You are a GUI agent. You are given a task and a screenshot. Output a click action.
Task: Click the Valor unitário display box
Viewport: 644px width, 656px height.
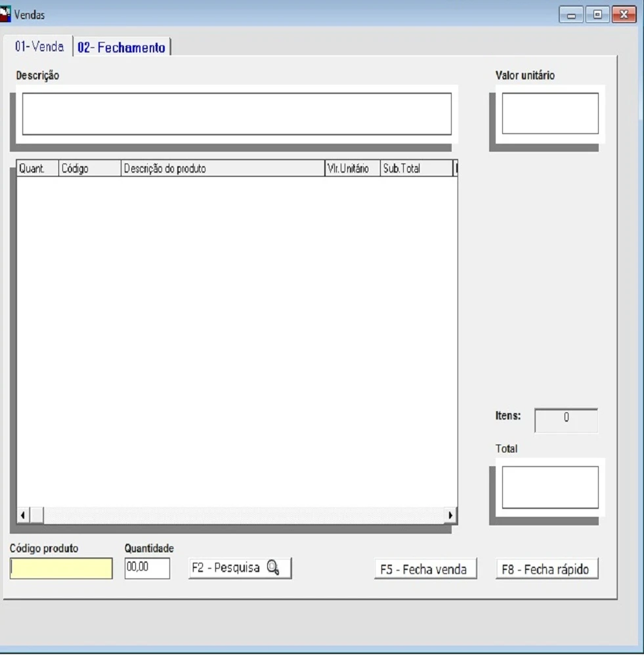pyautogui.click(x=550, y=114)
